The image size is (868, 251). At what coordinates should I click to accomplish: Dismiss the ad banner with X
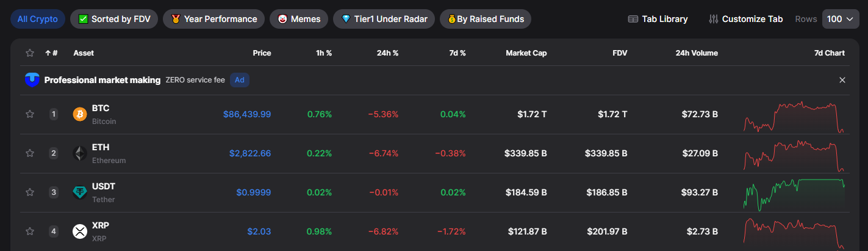click(x=842, y=80)
